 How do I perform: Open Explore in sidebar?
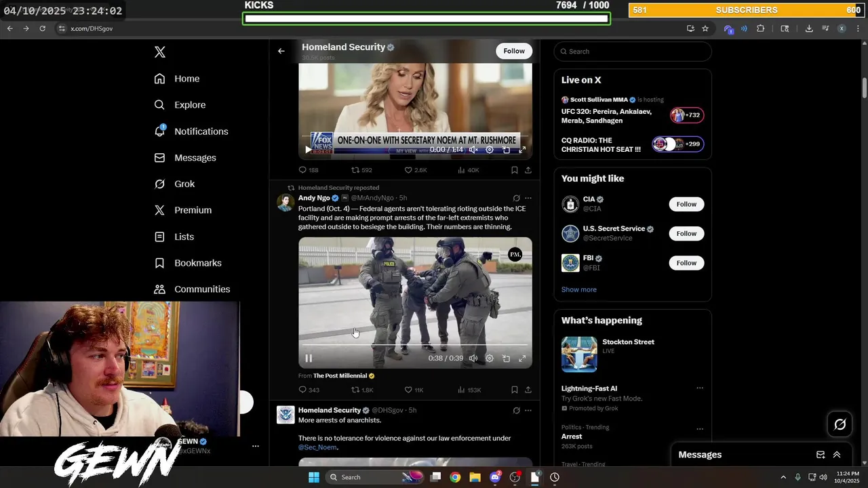(180, 105)
